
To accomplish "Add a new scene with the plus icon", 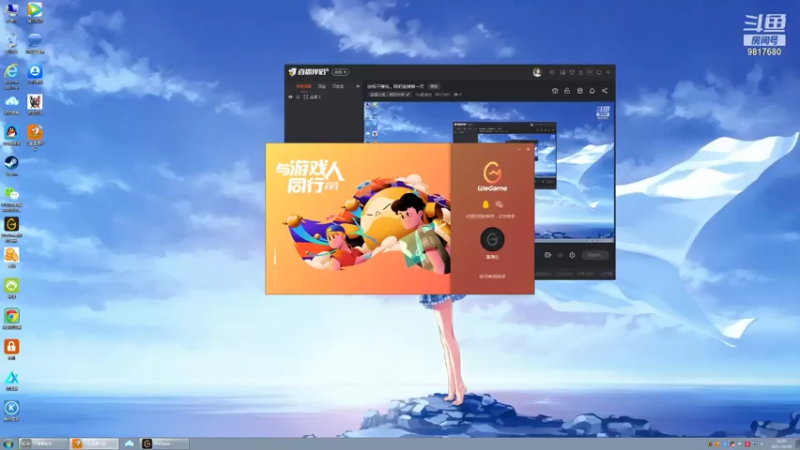I will pyautogui.click(x=358, y=86).
